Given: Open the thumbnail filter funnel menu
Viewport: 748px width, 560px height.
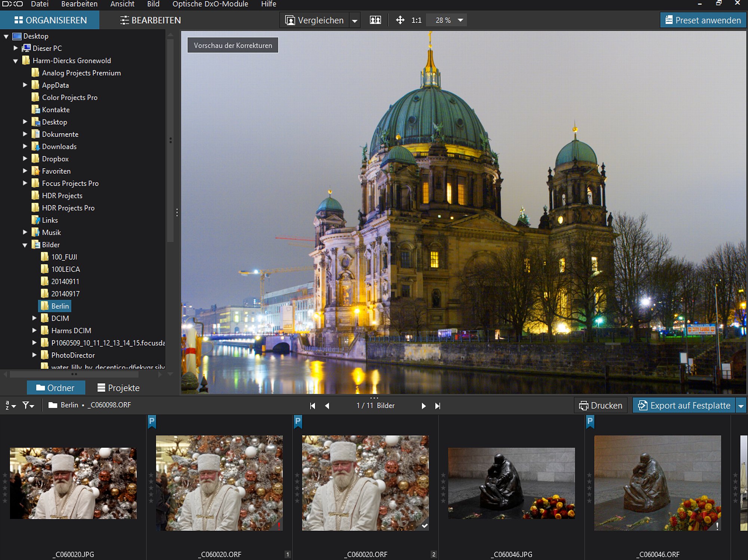Looking at the screenshot, I should pyautogui.click(x=28, y=405).
